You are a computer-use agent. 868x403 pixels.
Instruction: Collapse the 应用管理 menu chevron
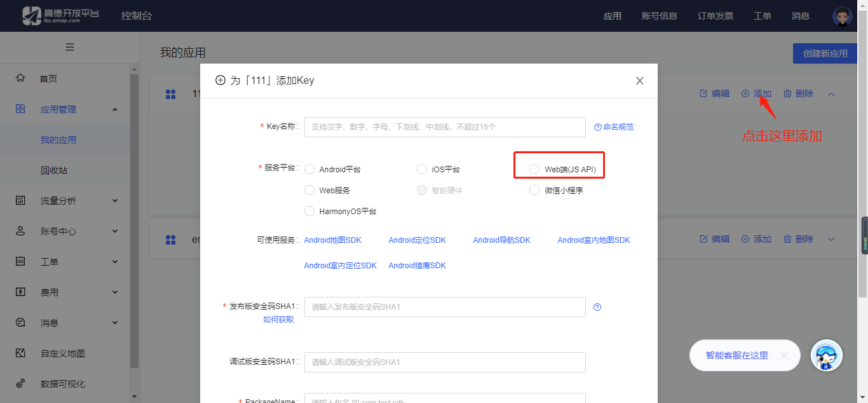(115, 109)
